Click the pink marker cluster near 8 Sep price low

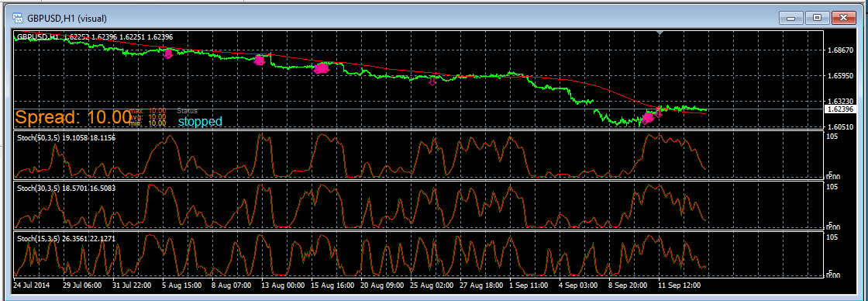pos(648,117)
